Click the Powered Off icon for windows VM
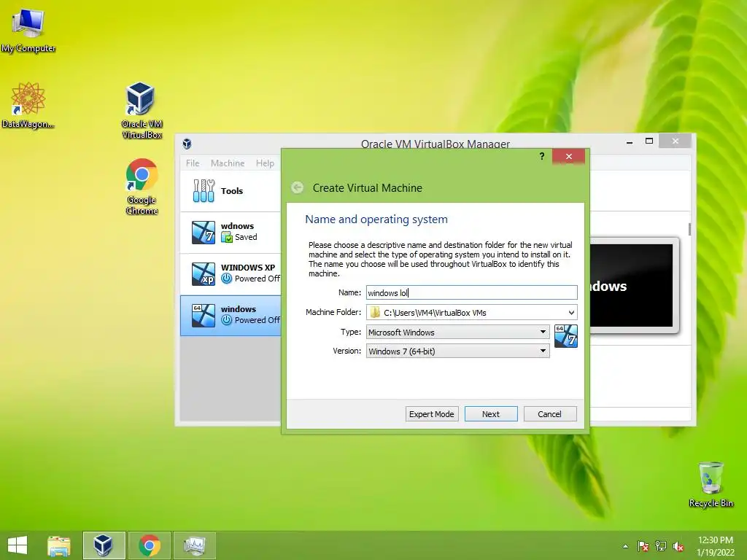 coord(227,320)
